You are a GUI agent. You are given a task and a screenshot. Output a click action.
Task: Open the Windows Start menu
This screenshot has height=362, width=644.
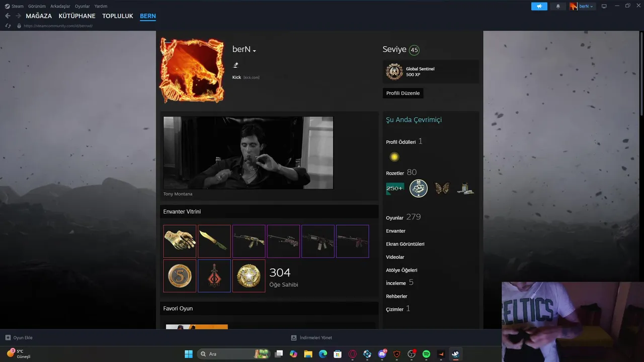189,354
